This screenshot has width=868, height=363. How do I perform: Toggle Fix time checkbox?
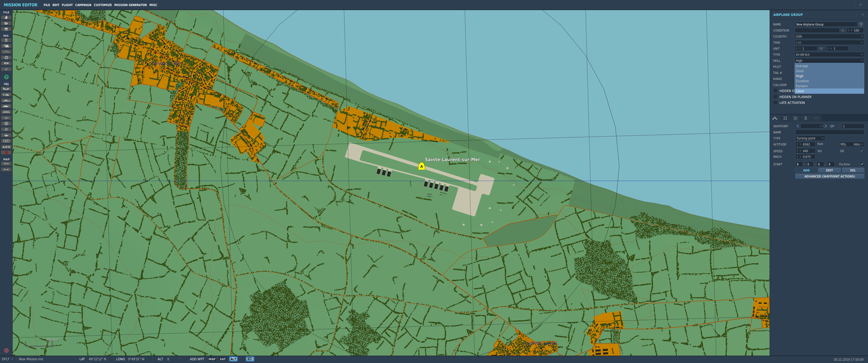click(x=862, y=164)
